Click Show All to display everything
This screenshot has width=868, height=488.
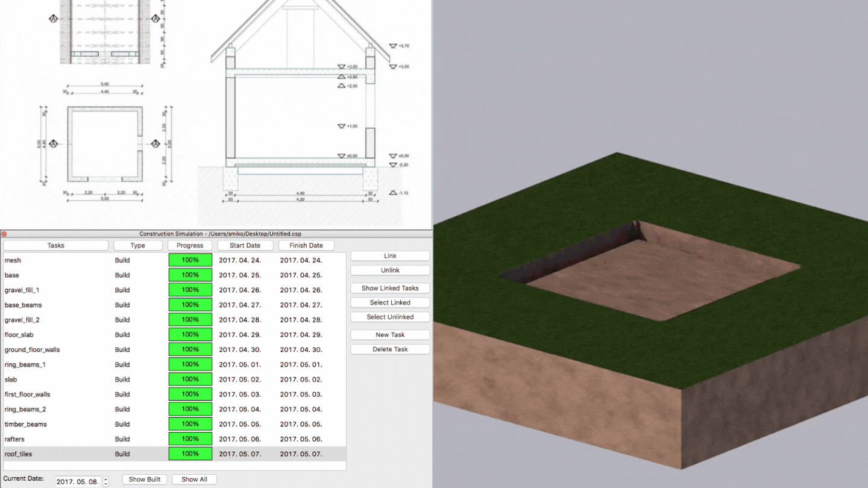click(x=194, y=479)
